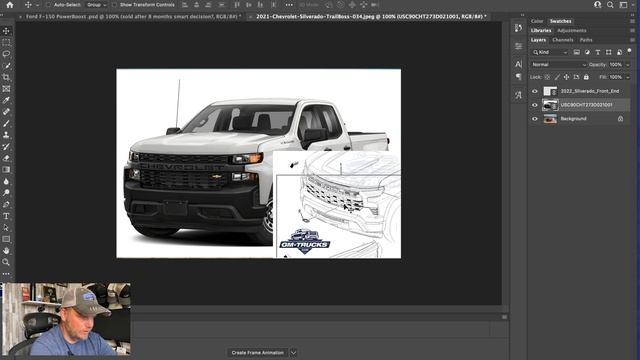Select the Zoom tool
Viewport: 640px width, 360px height.
point(6,262)
